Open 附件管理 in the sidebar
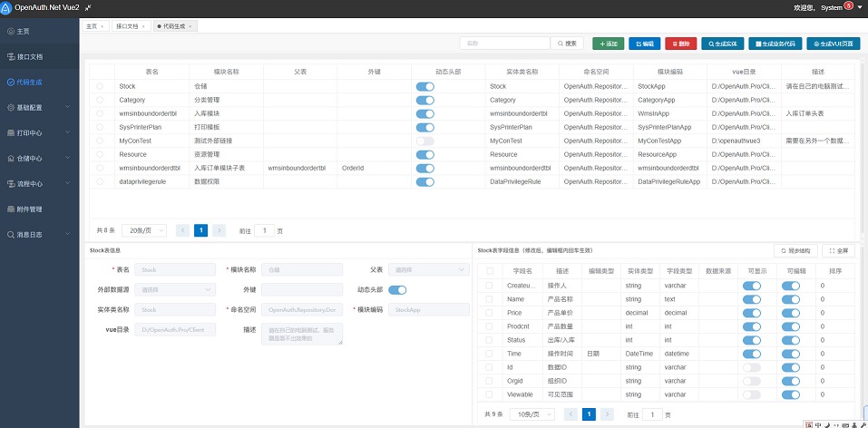Image resolution: width=868 pixels, height=428 pixels. point(29,209)
